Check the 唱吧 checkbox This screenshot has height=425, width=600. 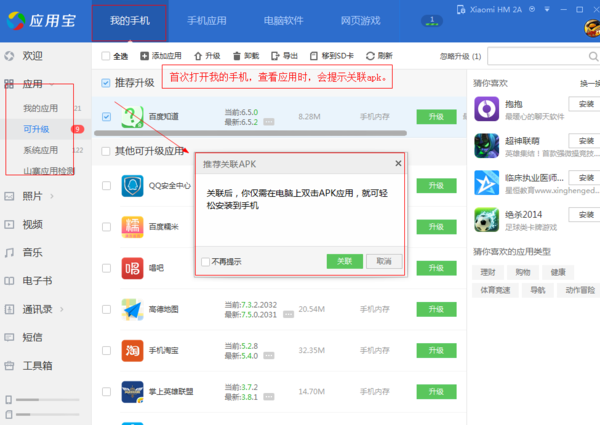click(x=106, y=268)
